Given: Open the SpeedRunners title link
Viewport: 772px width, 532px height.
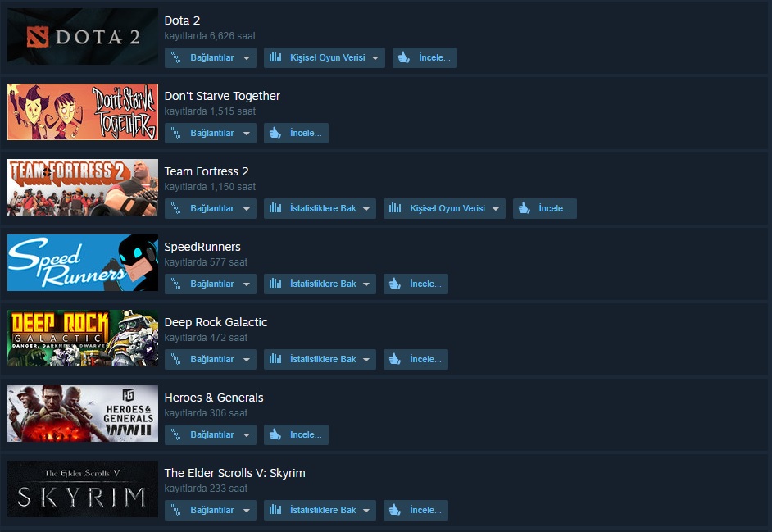Looking at the screenshot, I should pos(202,247).
